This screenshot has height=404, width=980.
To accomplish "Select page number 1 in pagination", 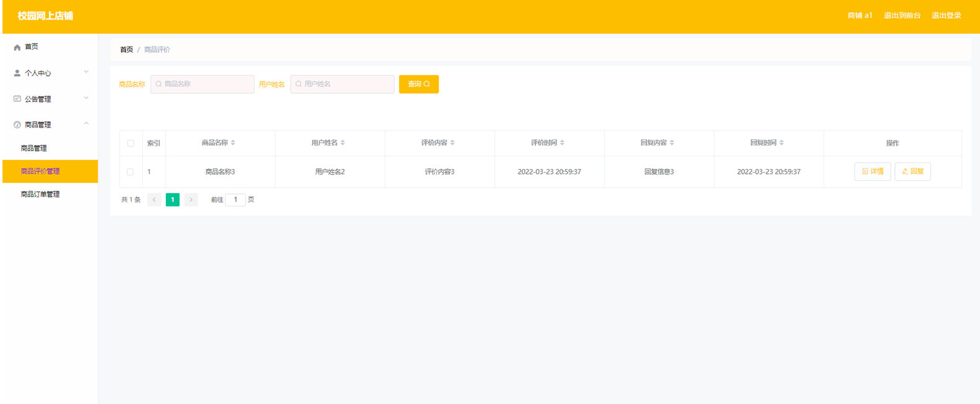I will (173, 200).
